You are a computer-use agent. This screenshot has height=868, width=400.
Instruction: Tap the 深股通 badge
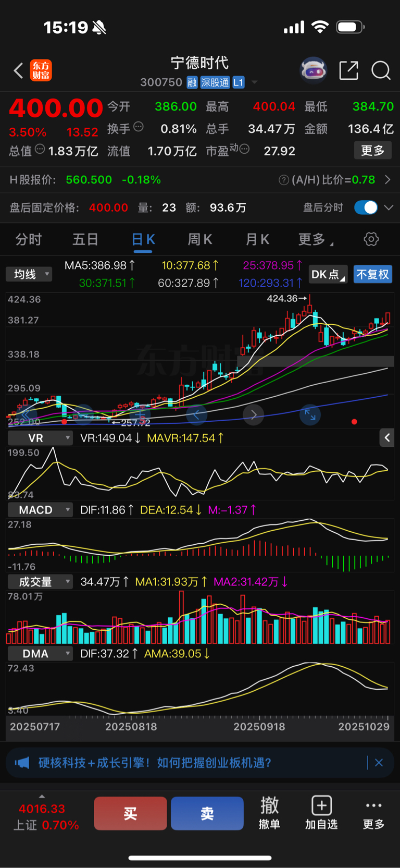click(215, 82)
